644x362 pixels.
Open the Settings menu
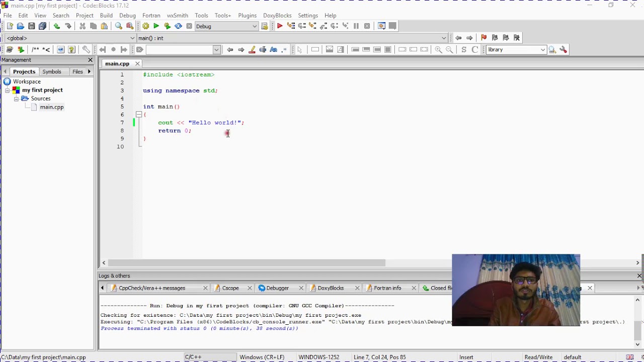point(308,16)
